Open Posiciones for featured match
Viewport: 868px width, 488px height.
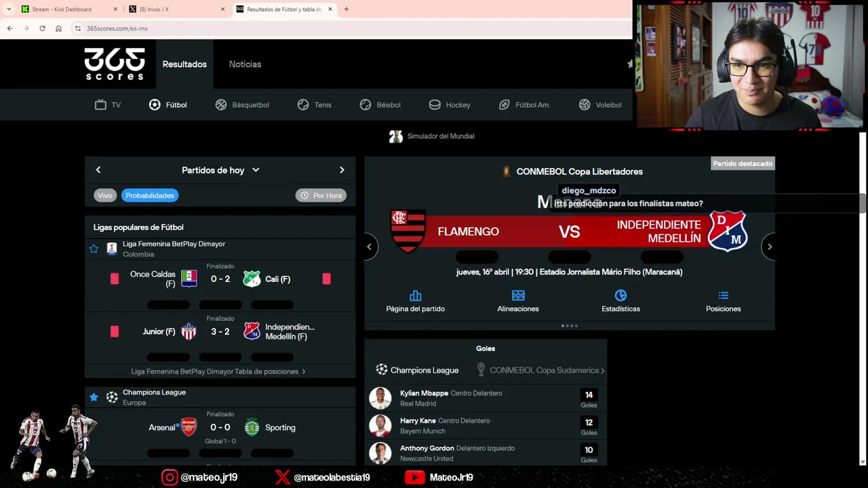pos(723,302)
